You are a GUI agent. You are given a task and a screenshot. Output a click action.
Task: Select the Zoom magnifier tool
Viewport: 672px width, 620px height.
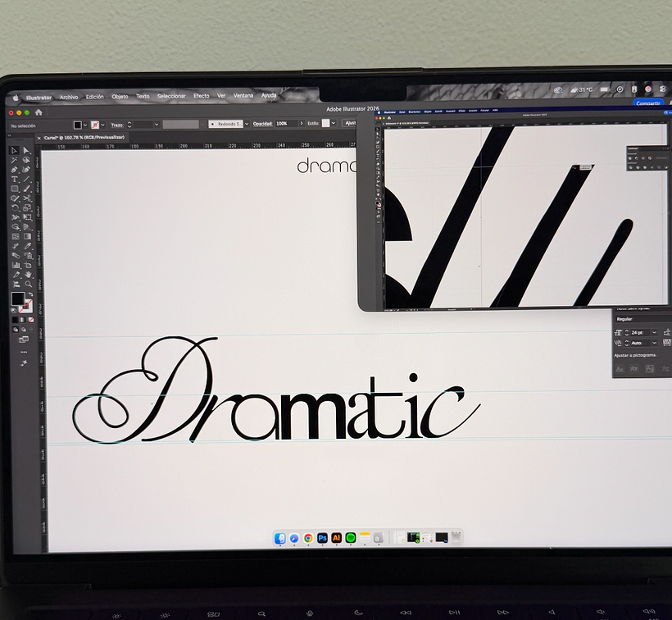point(29,284)
